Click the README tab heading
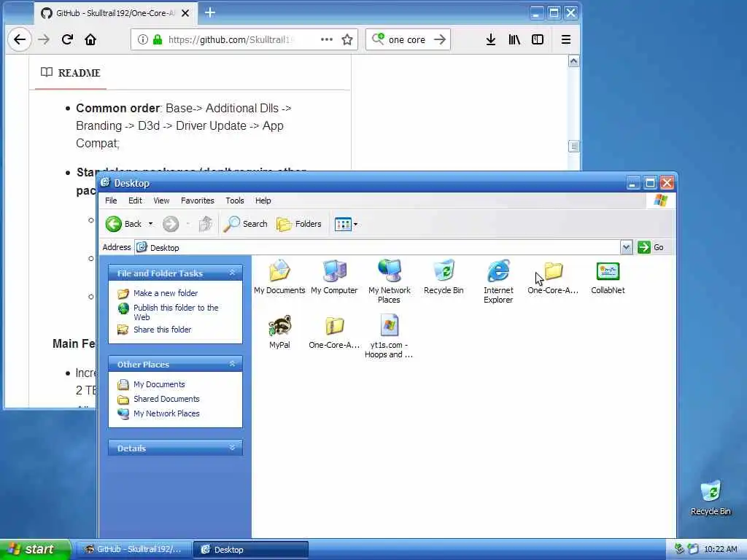Screen dimensions: 747x560 click(x=71, y=73)
